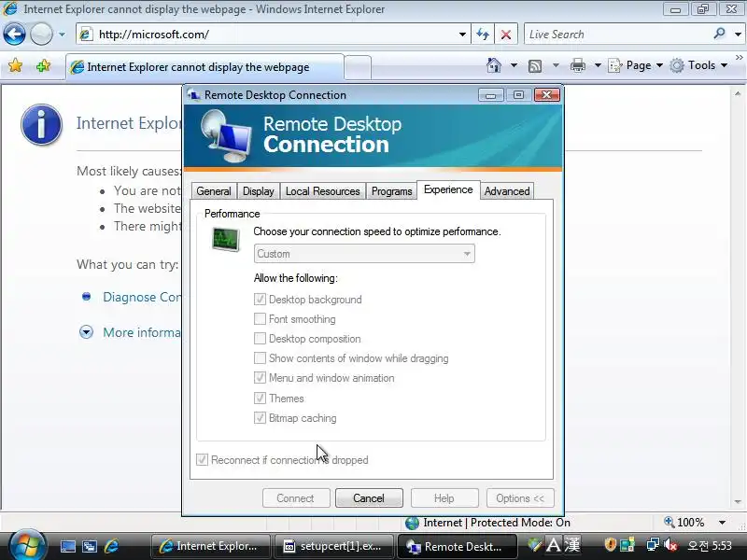
Task: Open the connection speed Custom dropdown
Action: pyautogui.click(x=364, y=254)
